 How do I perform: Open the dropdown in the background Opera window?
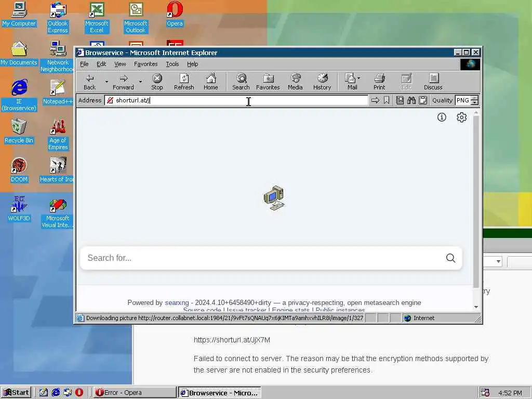pyautogui.click(x=498, y=262)
